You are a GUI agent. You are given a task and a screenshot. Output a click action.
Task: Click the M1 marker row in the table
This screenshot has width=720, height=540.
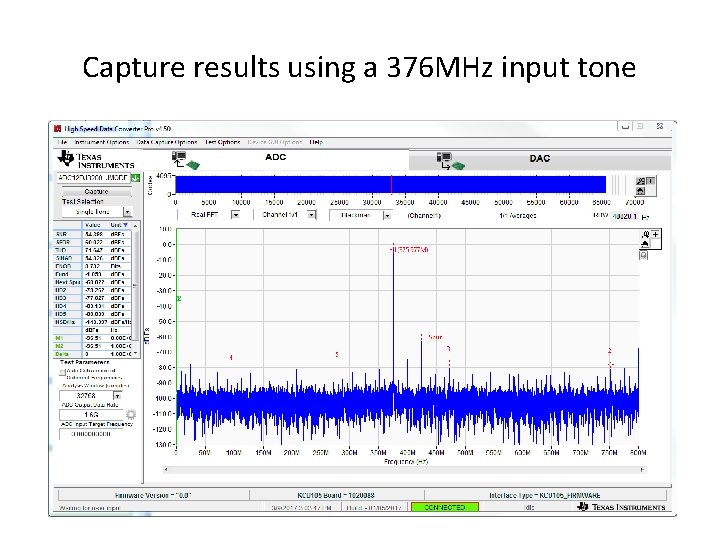tap(93, 338)
